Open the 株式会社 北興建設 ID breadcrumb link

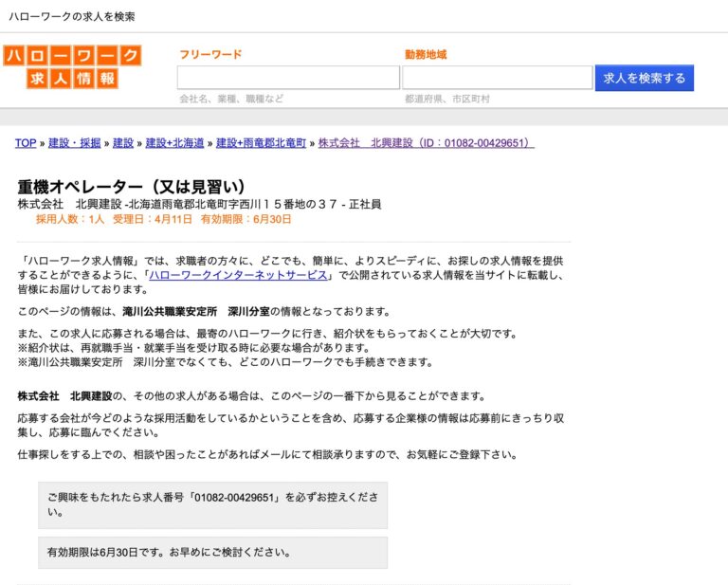426,143
